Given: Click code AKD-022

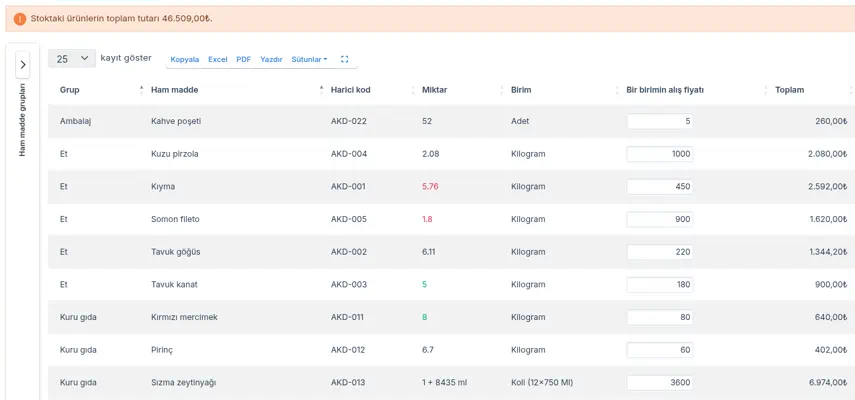Looking at the screenshot, I should pos(349,121).
